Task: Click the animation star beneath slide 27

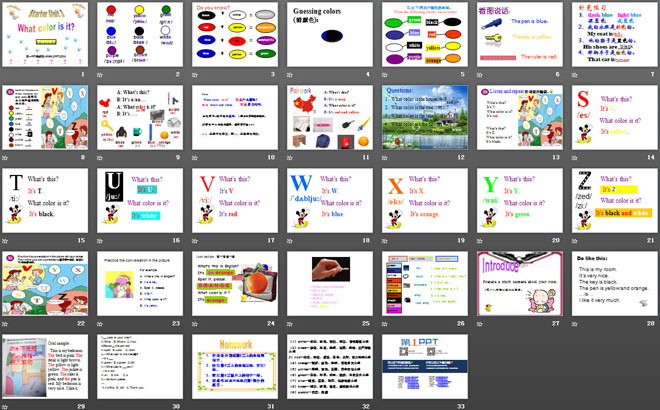Action: [480, 323]
